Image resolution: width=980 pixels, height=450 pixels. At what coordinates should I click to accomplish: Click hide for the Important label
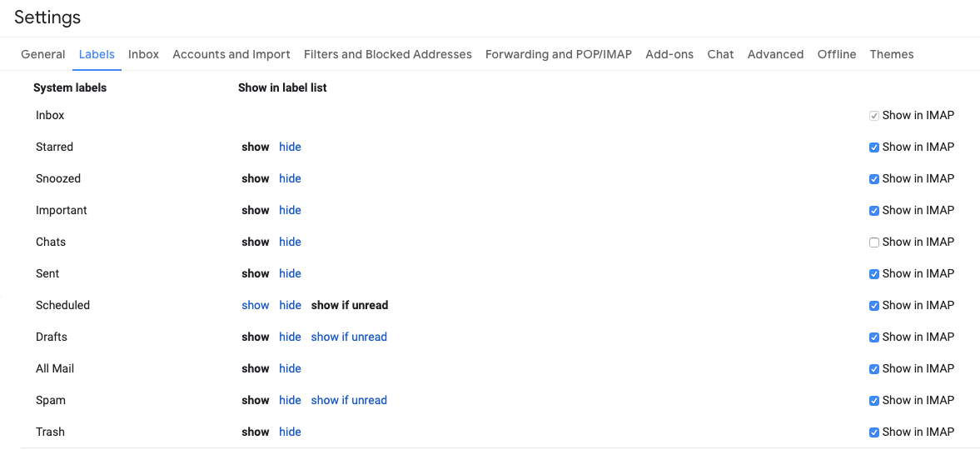(290, 210)
